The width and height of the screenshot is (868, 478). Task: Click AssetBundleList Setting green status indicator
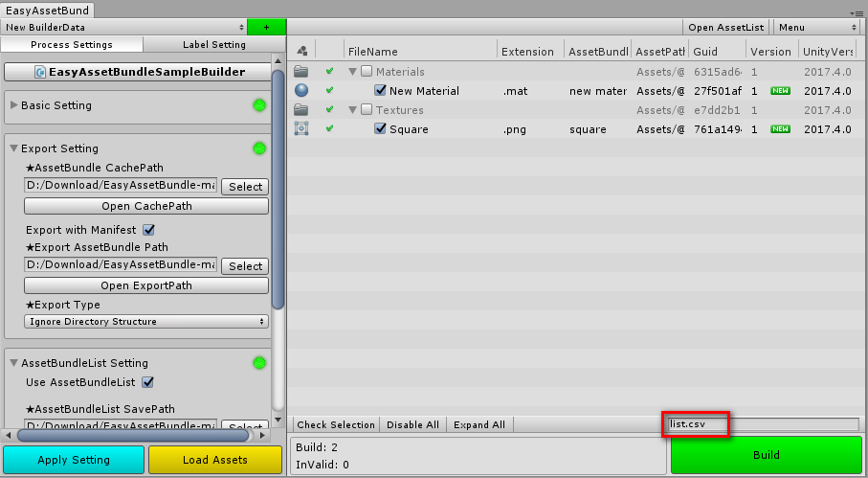259,363
